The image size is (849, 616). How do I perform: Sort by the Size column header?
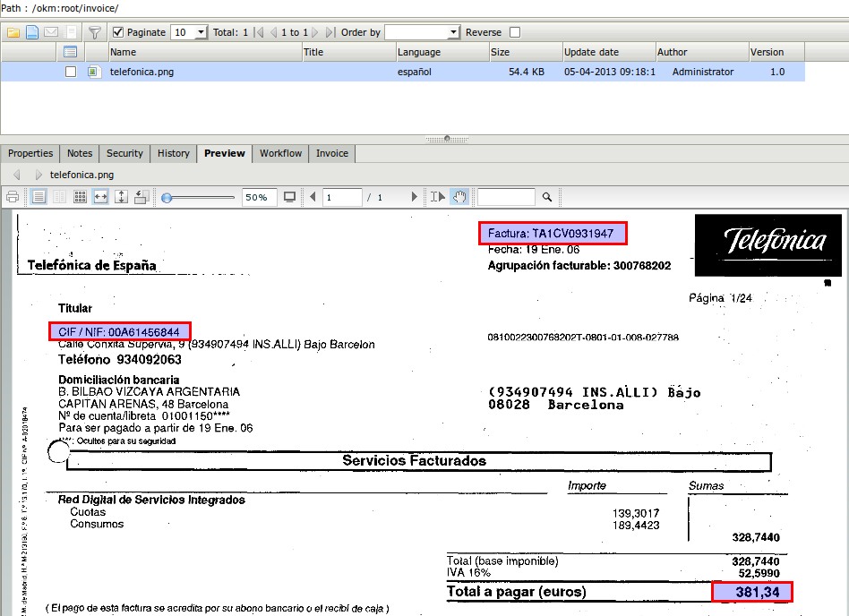point(526,52)
